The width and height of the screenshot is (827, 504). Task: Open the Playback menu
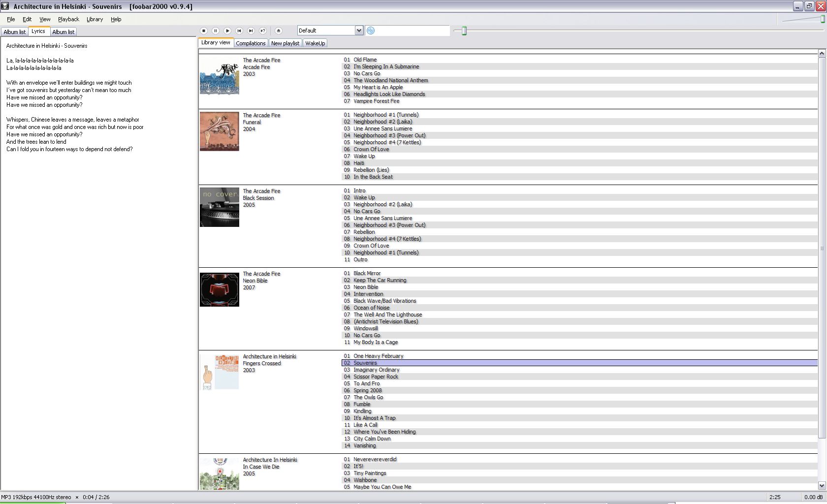coord(68,19)
